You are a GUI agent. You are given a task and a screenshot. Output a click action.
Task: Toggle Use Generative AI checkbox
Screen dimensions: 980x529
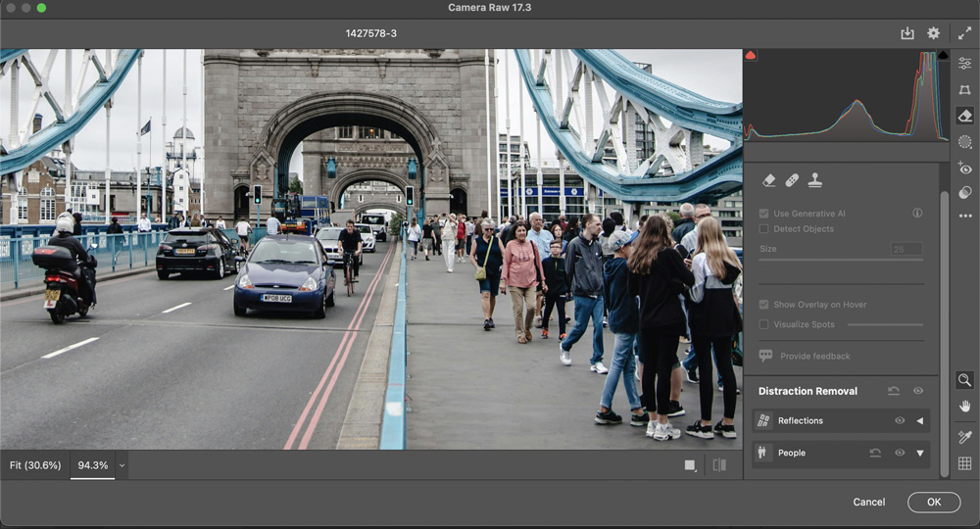pos(763,214)
